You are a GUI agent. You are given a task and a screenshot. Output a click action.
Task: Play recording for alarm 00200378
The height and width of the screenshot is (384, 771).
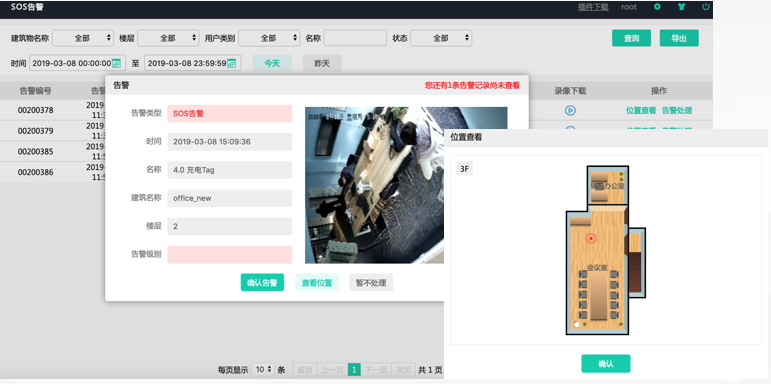click(x=570, y=111)
